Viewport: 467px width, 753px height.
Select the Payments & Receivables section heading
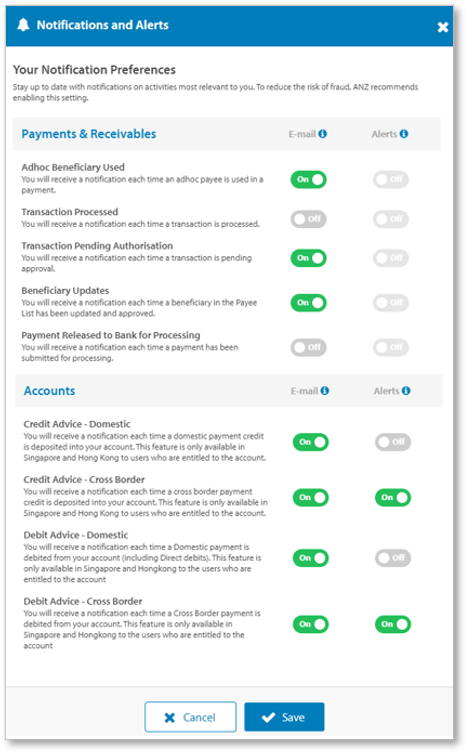(x=89, y=134)
